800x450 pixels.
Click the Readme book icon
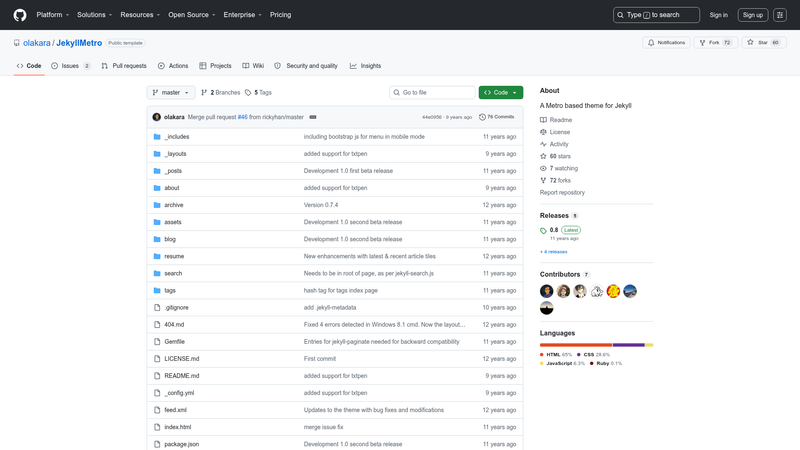tap(543, 120)
